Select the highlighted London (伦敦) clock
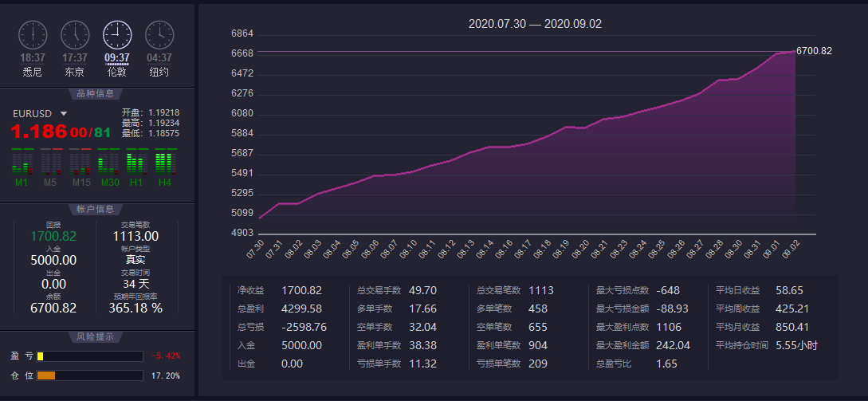 (x=117, y=34)
